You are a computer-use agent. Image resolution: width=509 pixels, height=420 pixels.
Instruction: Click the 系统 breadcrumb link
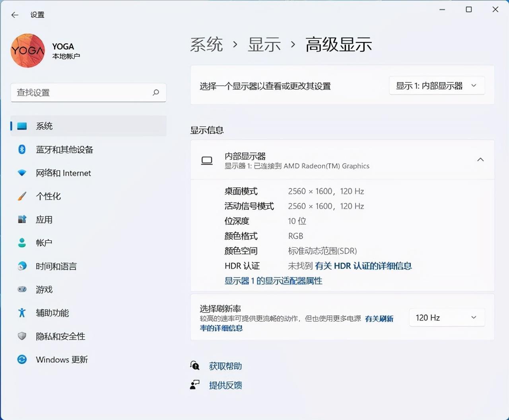coord(206,44)
